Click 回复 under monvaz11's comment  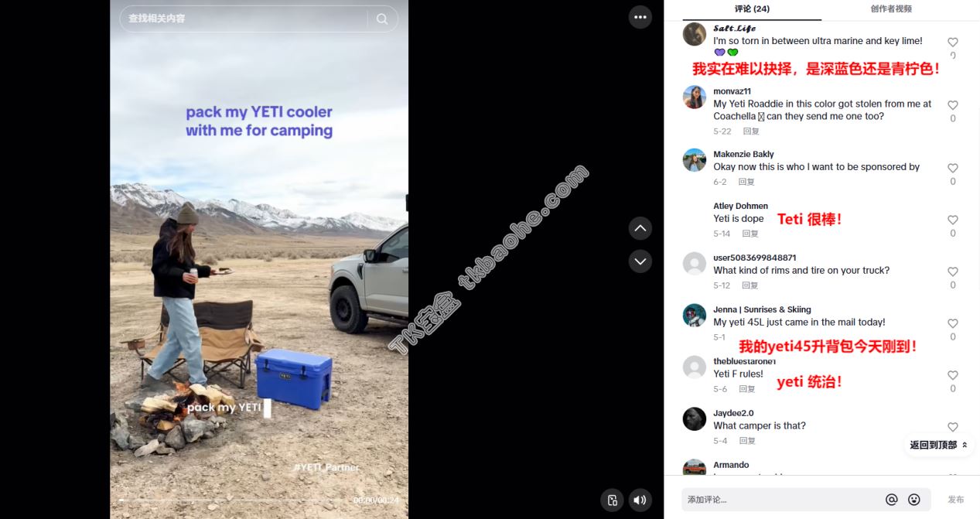(x=751, y=131)
